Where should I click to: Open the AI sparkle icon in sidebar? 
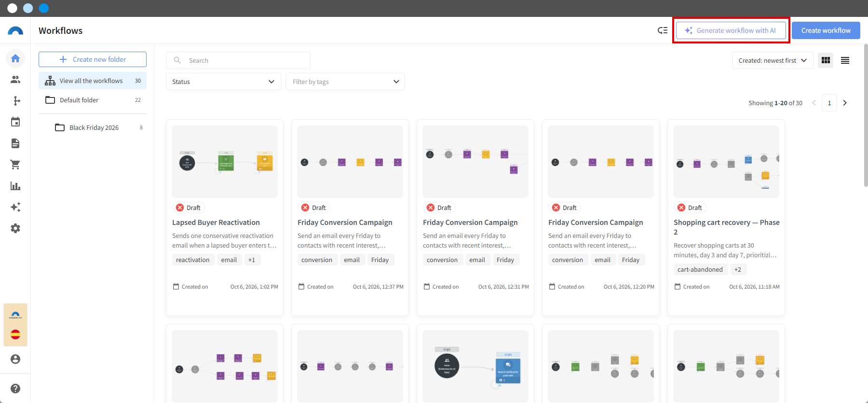pos(15,207)
